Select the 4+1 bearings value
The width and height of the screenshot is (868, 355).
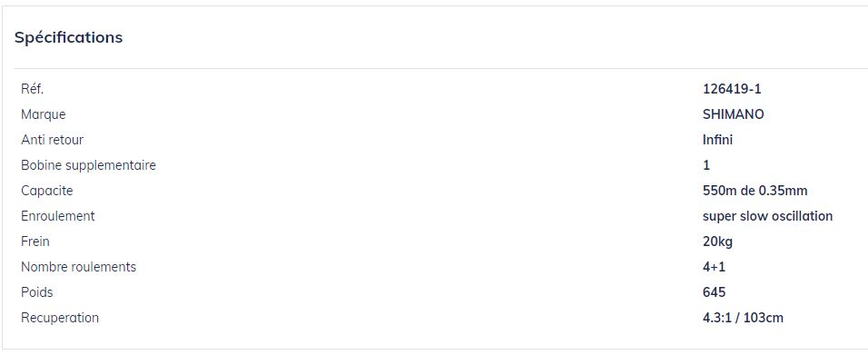pyautogui.click(x=715, y=267)
